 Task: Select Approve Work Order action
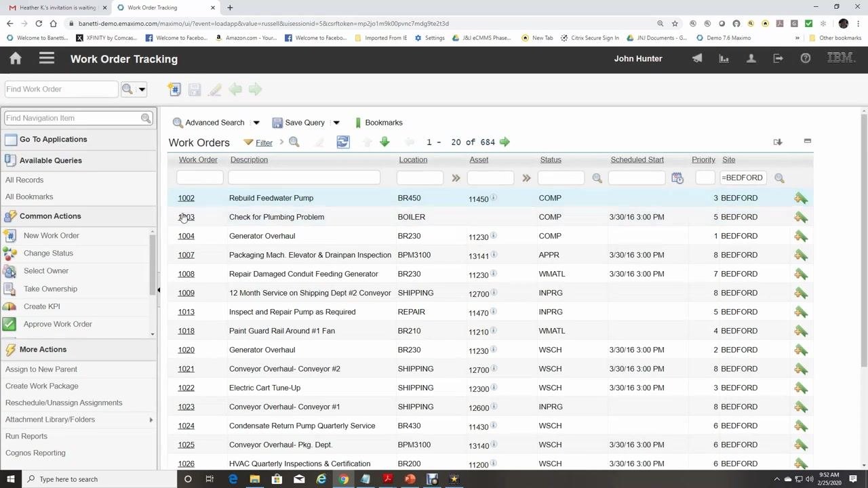point(58,324)
